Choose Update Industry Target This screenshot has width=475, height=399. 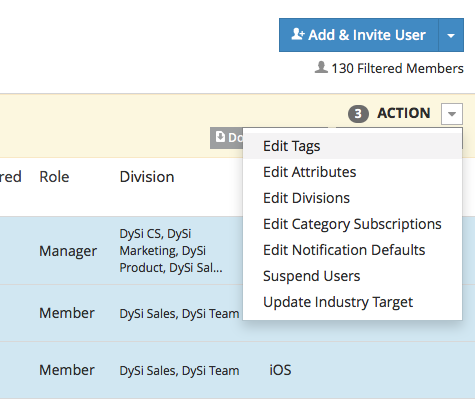pos(353,302)
